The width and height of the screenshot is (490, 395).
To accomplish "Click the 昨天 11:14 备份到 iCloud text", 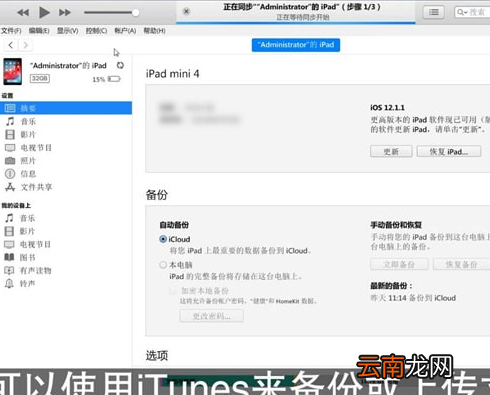I will tap(413, 298).
